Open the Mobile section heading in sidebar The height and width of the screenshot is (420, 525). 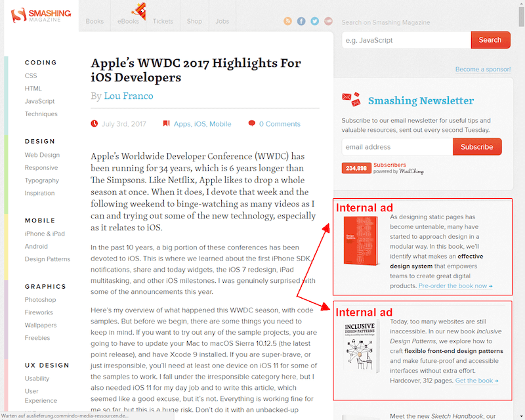click(40, 220)
